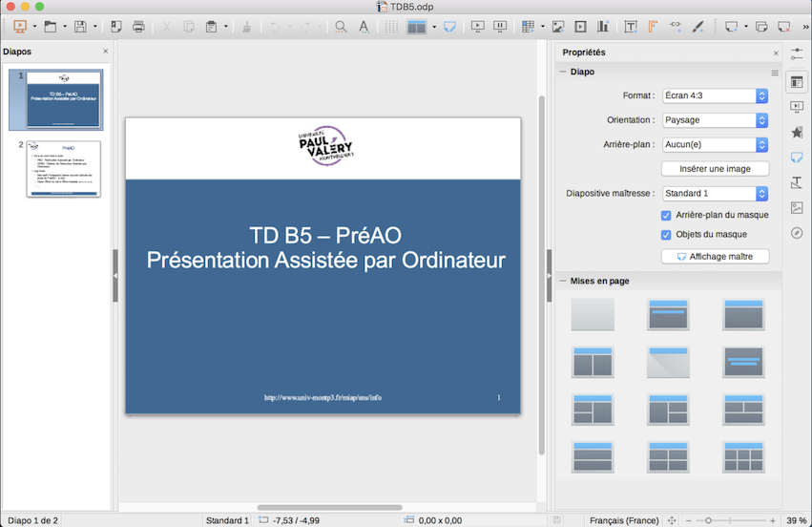Open the Display Views dropdown arrow
Image resolution: width=812 pixels, height=527 pixels.
tap(434, 27)
